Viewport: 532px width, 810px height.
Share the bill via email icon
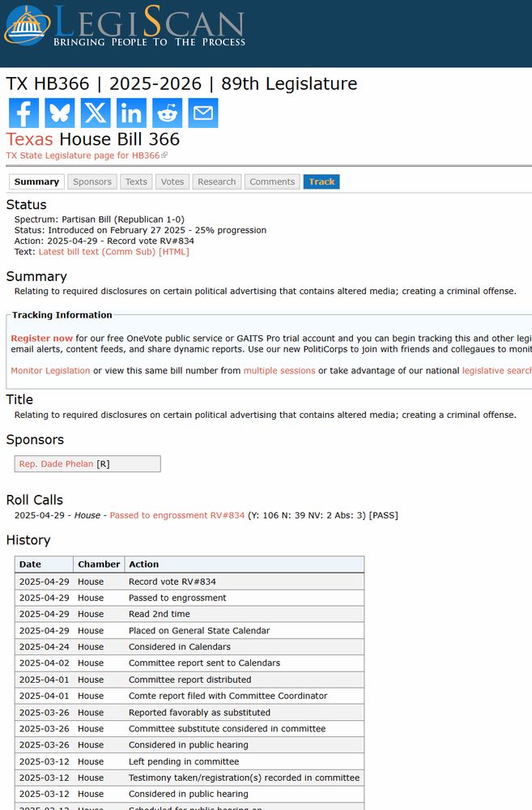[x=203, y=113]
